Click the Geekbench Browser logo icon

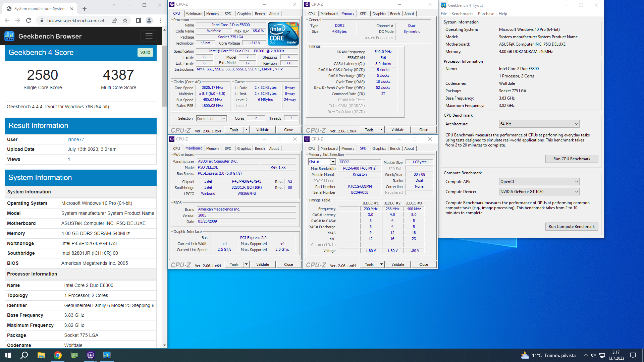(9, 36)
